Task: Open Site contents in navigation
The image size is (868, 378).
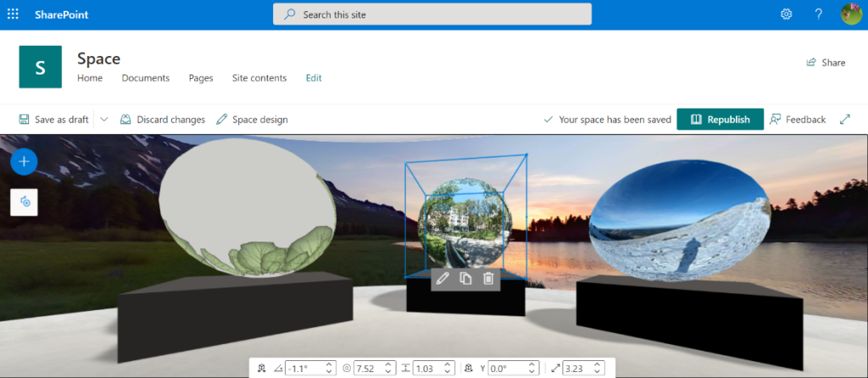Action: [x=259, y=78]
